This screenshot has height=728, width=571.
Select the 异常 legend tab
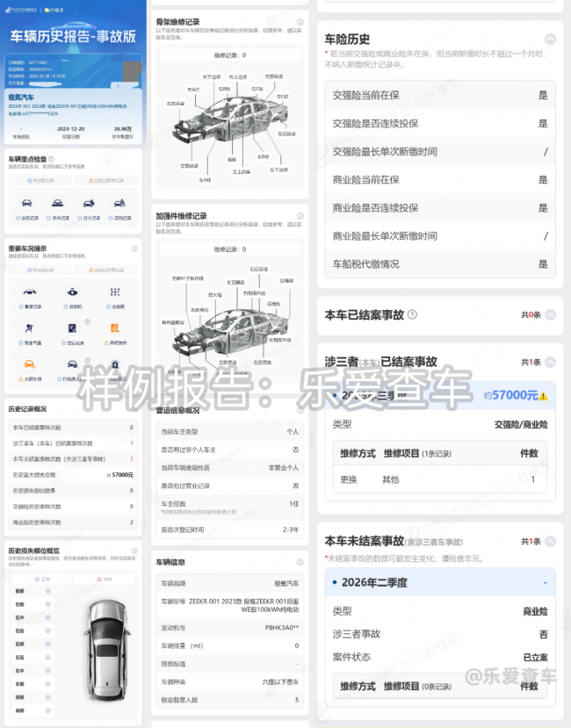105,579
